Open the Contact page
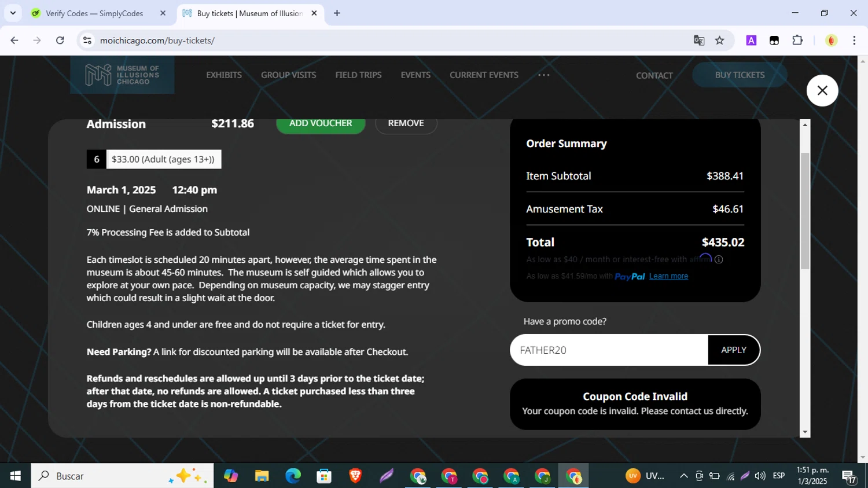This screenshot has width=868, height=488. pyautogui.click(x=654, y=75)
